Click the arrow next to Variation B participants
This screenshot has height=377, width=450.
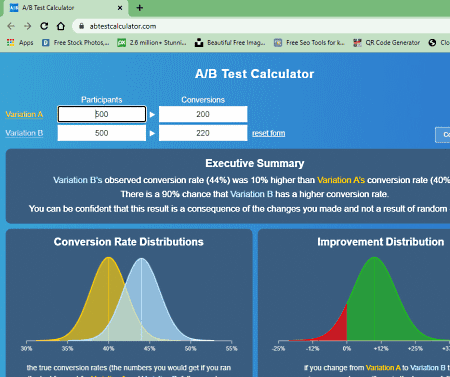[152, 133]
